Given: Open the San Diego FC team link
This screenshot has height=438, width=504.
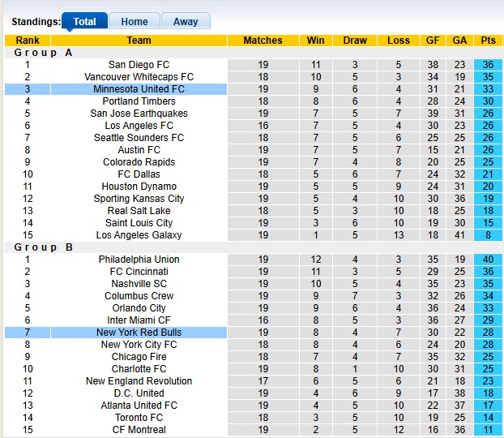Looking at the screenshot, I should pos(139,65).
